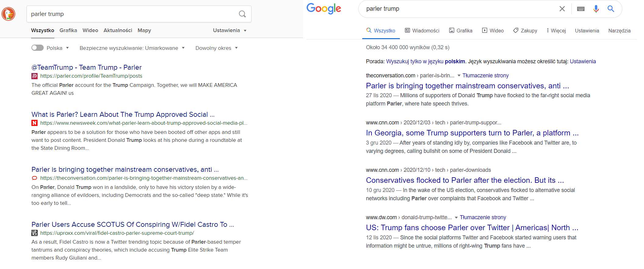Click The Conversation favicon in DuckDuckGo result

34,178
